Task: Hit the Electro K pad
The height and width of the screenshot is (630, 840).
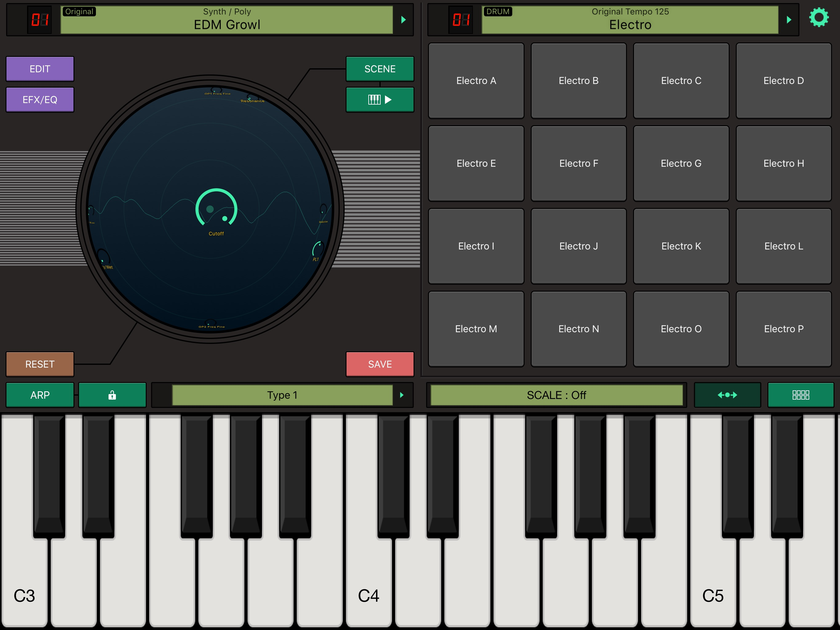Action: [681, 246]
